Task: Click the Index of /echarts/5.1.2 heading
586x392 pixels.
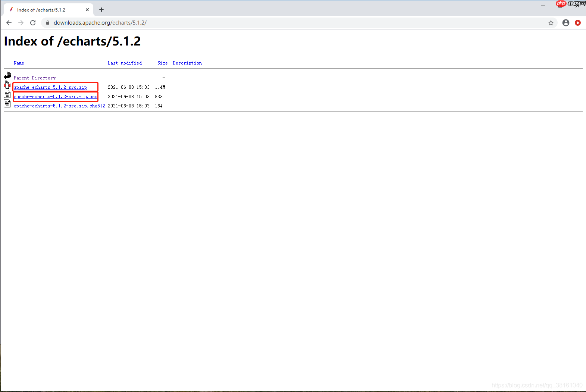Action: [x=72, y=41]
